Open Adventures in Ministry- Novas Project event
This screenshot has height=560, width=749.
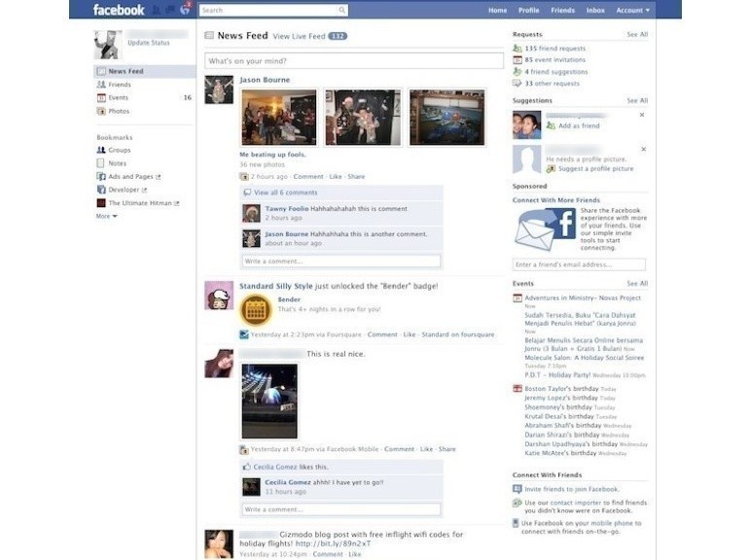pyautogui.click(x=583, y=297)
